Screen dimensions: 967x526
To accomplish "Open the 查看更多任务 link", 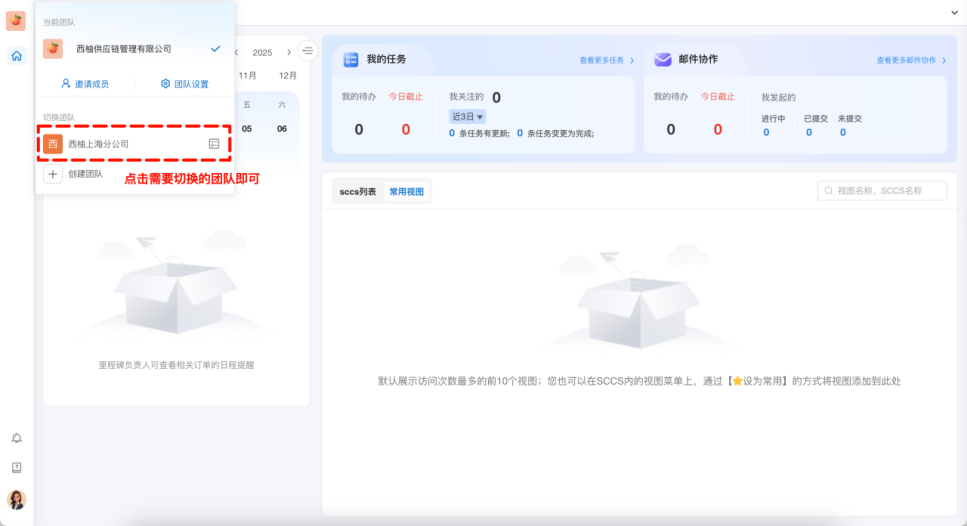I will pyautogui.click(x=606, y=60).
